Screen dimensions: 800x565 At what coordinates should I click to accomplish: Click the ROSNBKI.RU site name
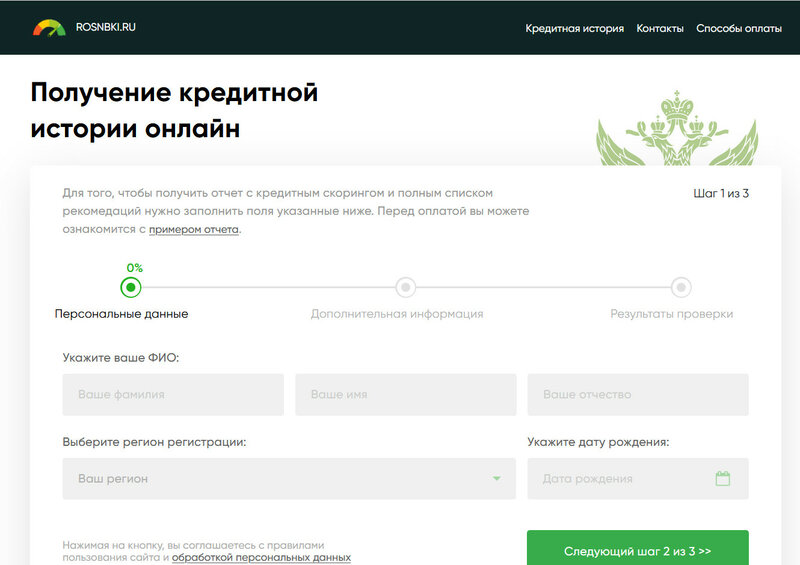click(x=106, y=27)
